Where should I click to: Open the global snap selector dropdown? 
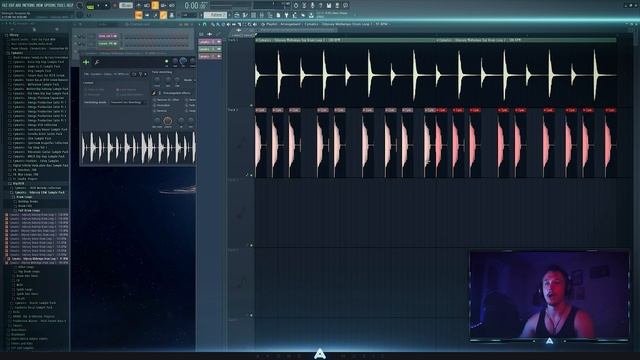tap(189, 15)
